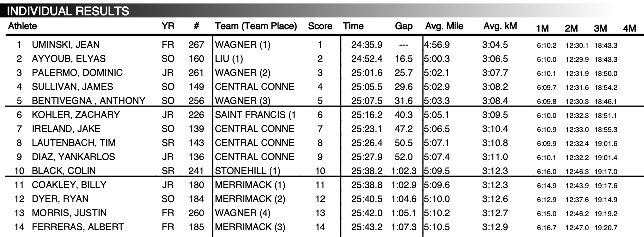
Task: Open team SAINT FRANCIS entry
Action: (x=255, y=115)
